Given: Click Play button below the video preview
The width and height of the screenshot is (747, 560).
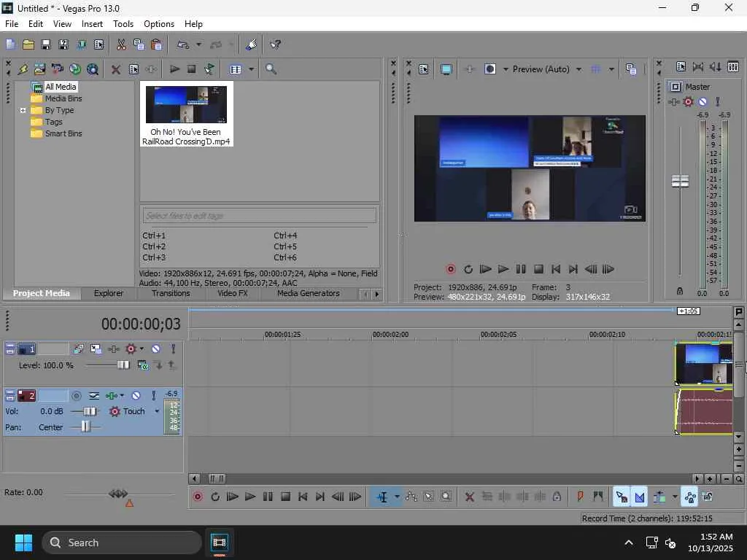Looking at the screenshot, I should [503, 269].
